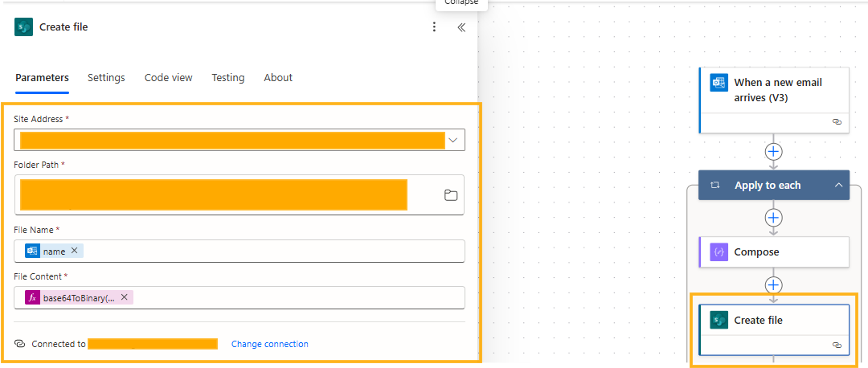Select the When a new email arrives (V3) card
The height and width of the screenshot is (368, 868).
(x=774, y=100)
